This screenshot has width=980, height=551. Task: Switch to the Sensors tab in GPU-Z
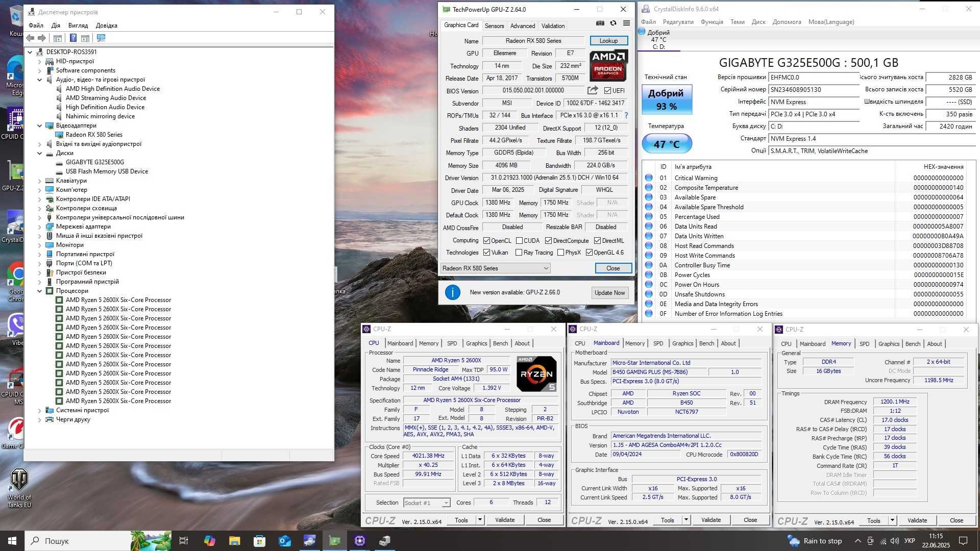point(494,26)
